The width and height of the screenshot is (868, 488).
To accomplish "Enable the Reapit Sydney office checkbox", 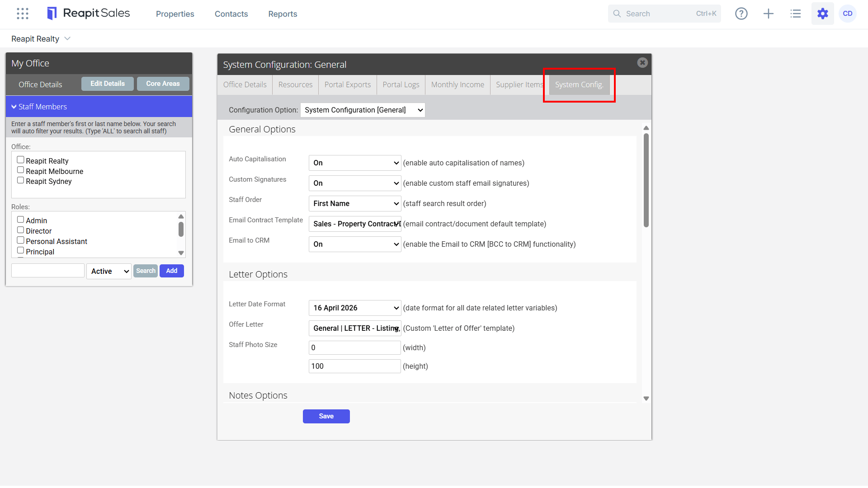I will [x=20, y=180].
